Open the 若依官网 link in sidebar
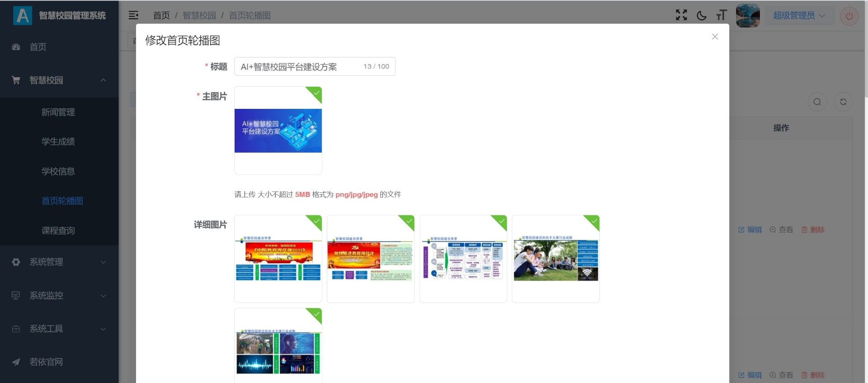 pos(59,362)
